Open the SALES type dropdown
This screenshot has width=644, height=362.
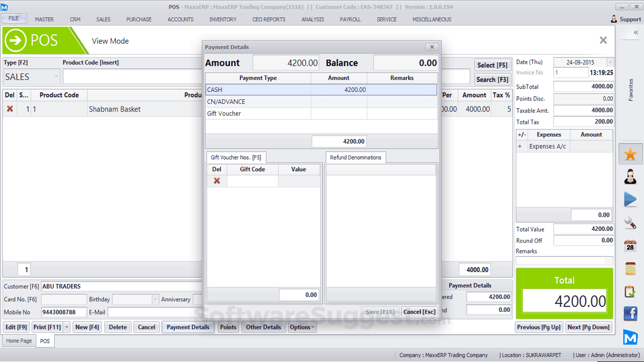coord(57,76)
